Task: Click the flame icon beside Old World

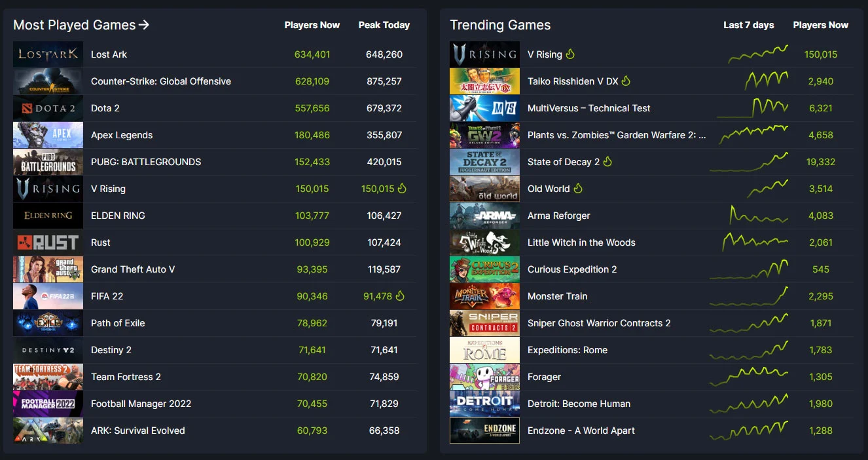Action: coord(578,188)
